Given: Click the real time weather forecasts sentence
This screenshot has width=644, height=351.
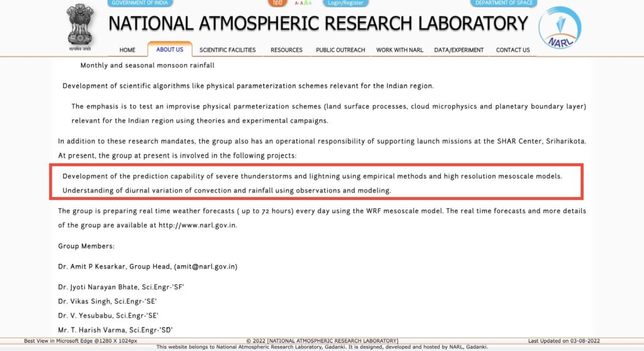Looking at the screenshot, I should pyautogui.click(x=250, y=211).
